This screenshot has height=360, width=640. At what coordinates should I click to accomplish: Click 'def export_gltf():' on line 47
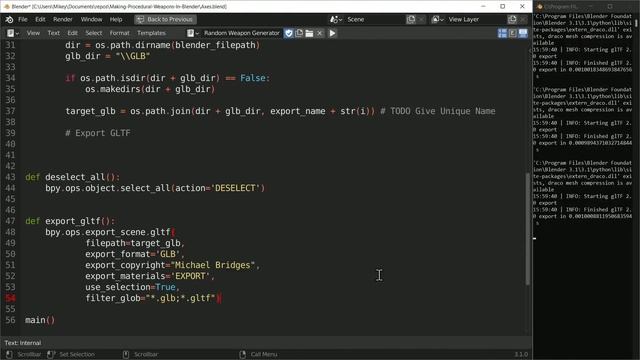tap(70, 221)
